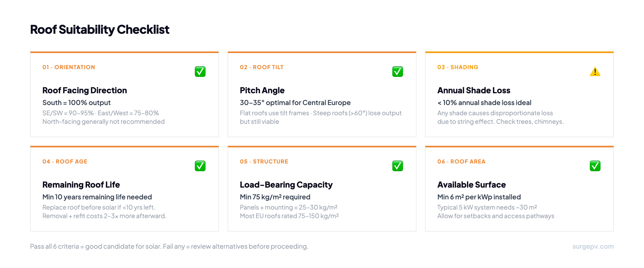Screen dimensions: 644x268
Task: Click the "Load-Bearing Capacity" heading
Action: (x=286, y=185)
